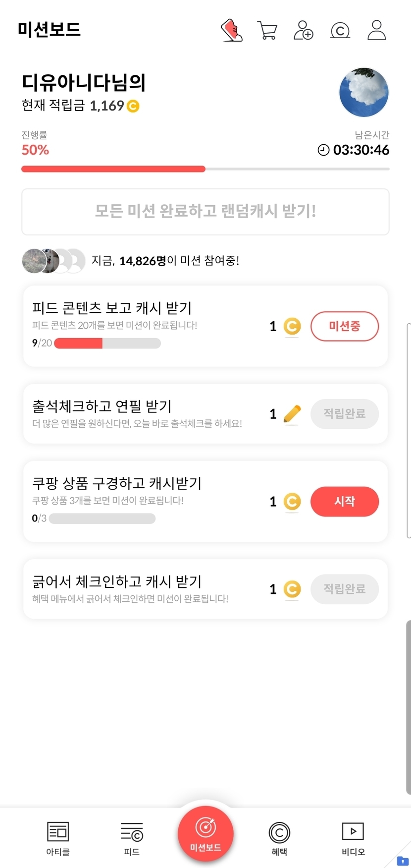Open the cash coin icon in header
Image resolution: width=411 pixels, height=868 pixels.
click(340, 31)
